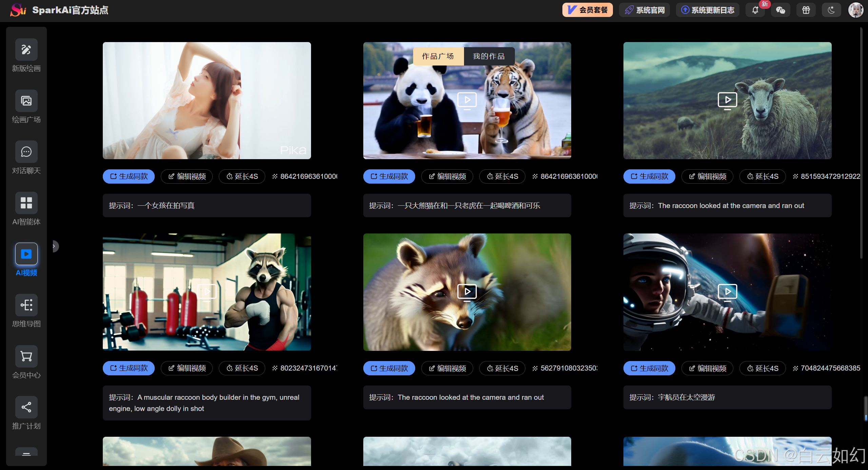Select the AI智能体 grid icon

point(26,203)
